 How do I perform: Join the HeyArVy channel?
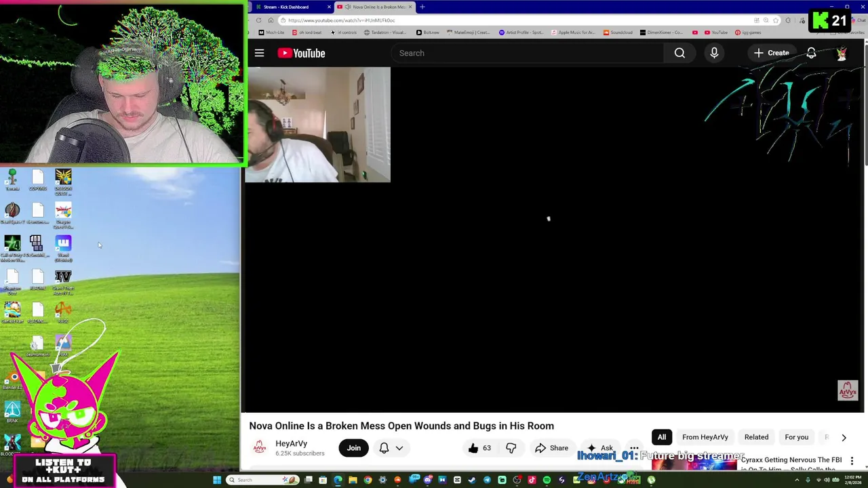pyautogui.click(x=354, y=448)
